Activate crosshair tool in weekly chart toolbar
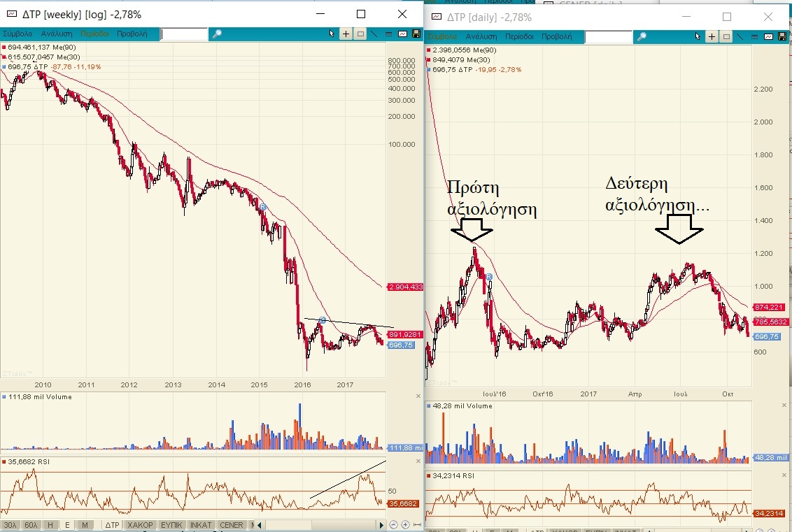 (346, 34)
